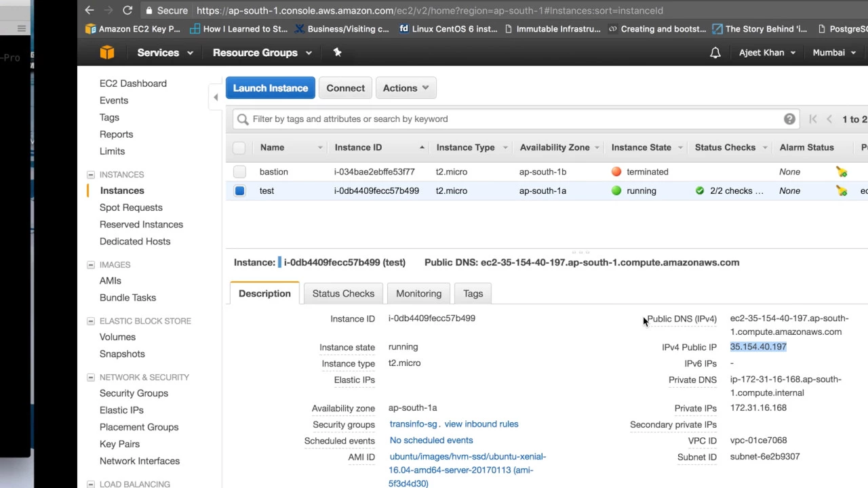Click the pin shortcut icon in AWS header
The width and height of the screenshot is (868, 488).
pos(337,52)
